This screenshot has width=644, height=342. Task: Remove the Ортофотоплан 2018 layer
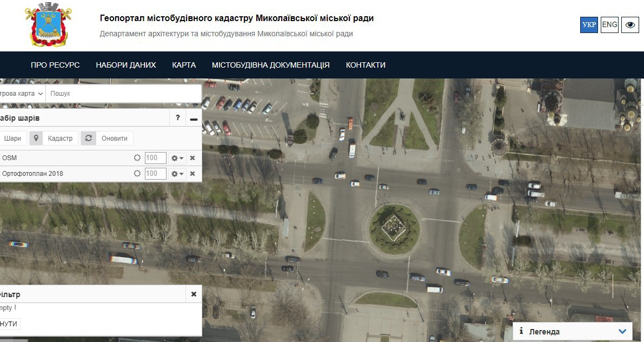[x=192, y=174]
